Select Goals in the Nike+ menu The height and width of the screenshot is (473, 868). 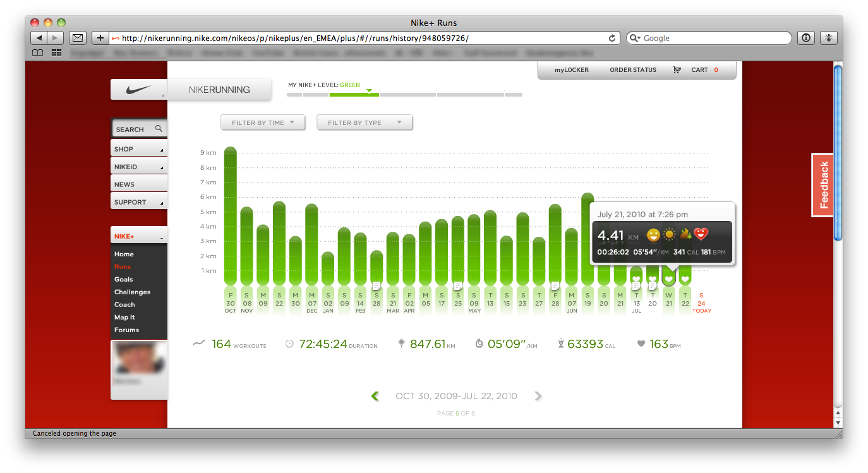[124, 279]
